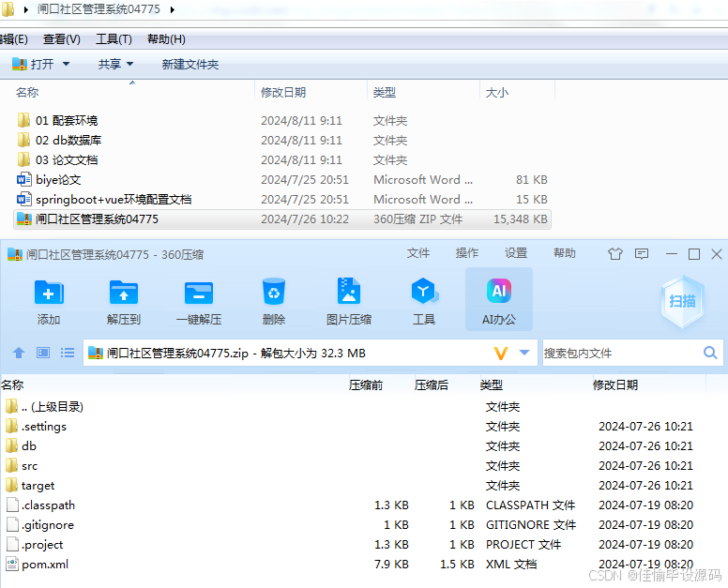Click breadcrumb arrow before 闸口社区管理系统04775
Screen dimensions: 728x588
(x=26, y=9)
